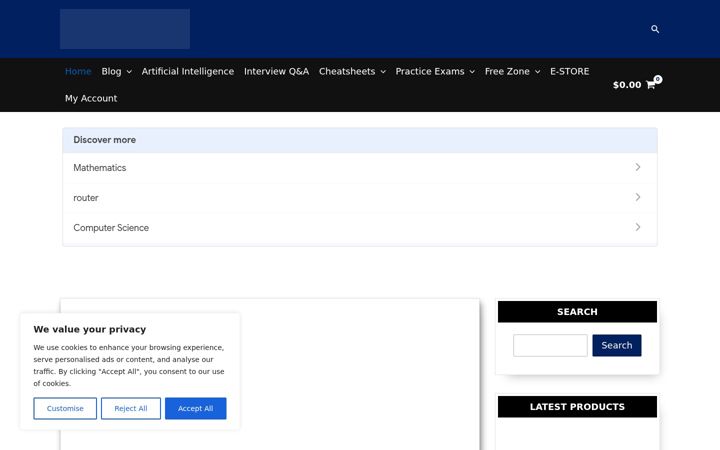
Task: Expand the Cheatsheets dropdown chevron
Action: [383, 72]
